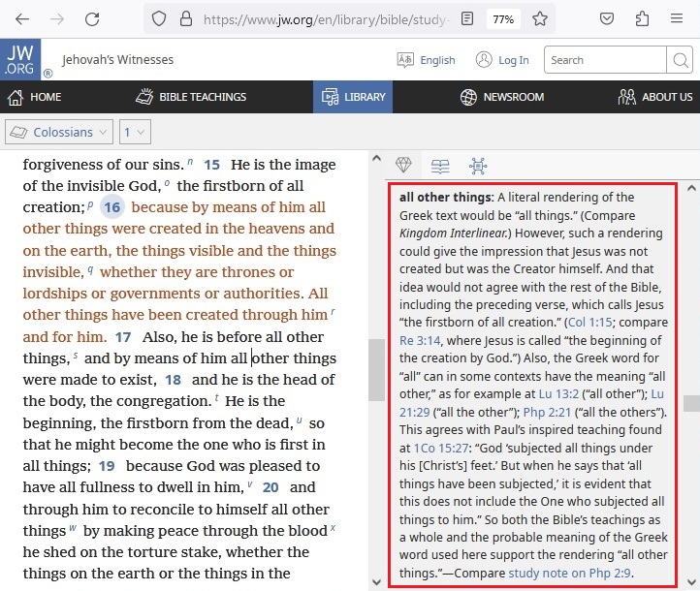The image size is (700, 591).
Task: Open the Pocket save icon
Action: [607, 18]
